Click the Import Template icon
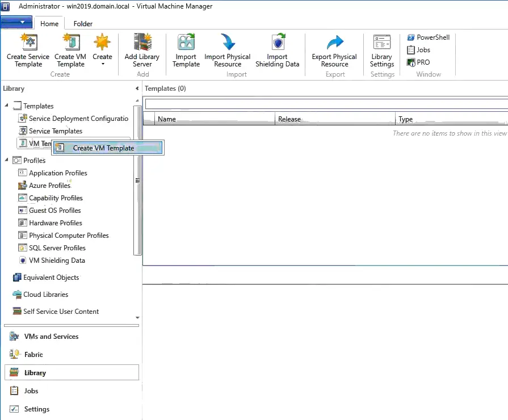Viewport: 508px width, 420px height. click(186, 42)
